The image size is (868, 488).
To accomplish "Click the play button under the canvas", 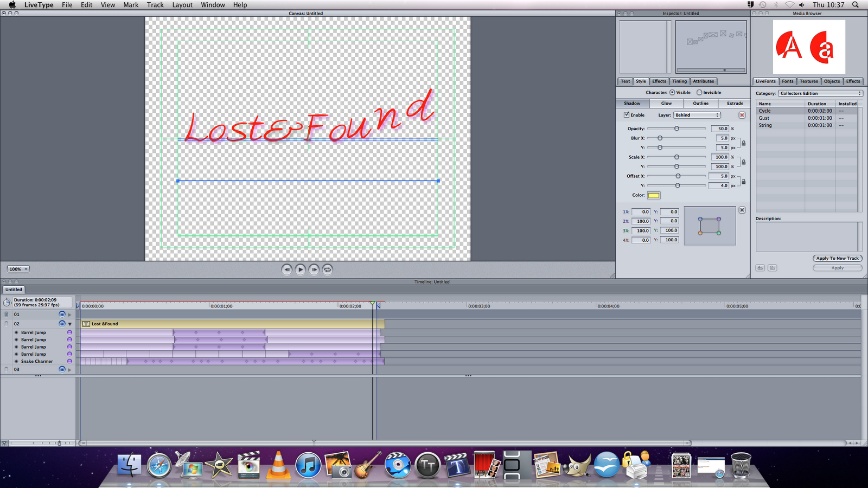I will pos(301,269).
